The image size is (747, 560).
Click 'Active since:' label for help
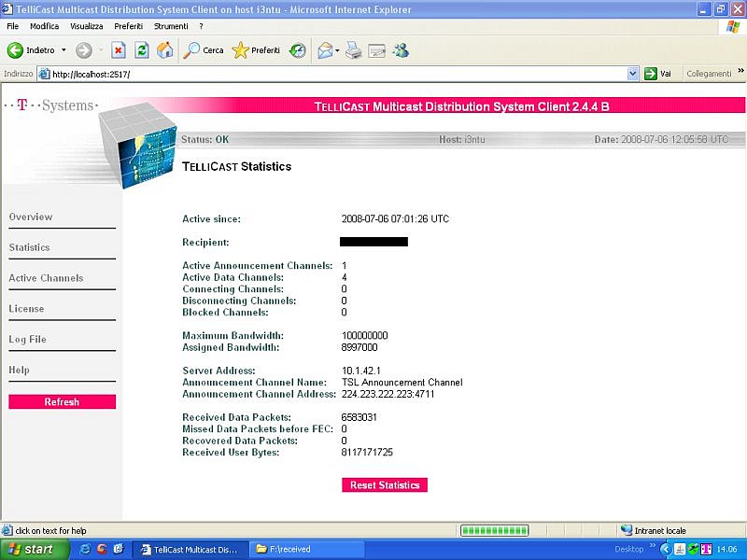click(212, 219)
